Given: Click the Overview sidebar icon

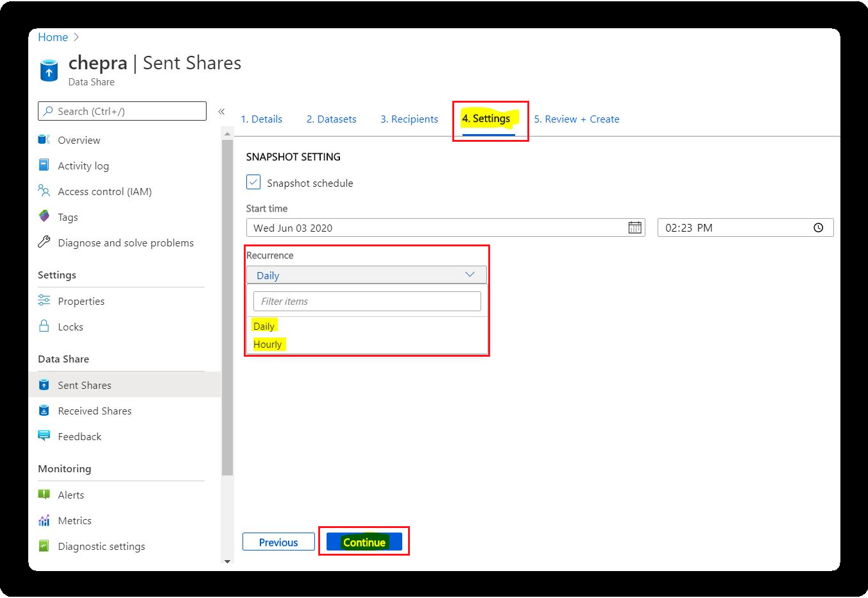Looking at the screenshot, I should 44,139.
